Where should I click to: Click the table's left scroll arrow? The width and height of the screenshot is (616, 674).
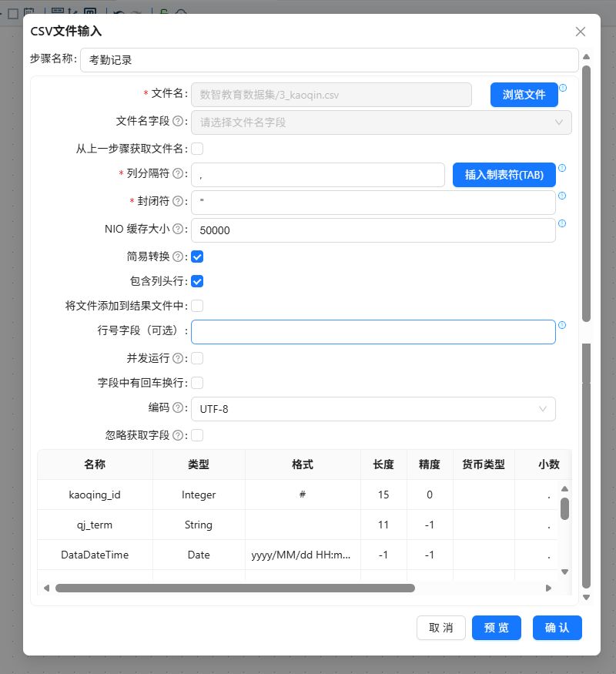(46, 588)
